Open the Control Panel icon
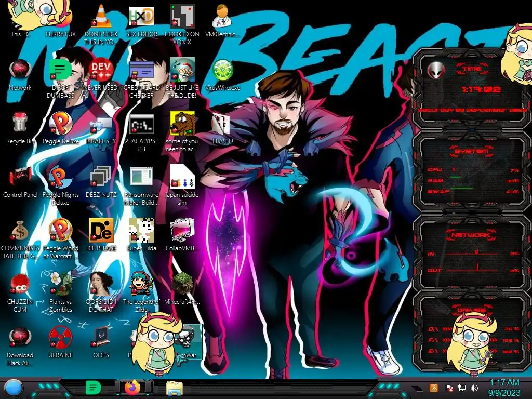532x399 pixels. 20,182
